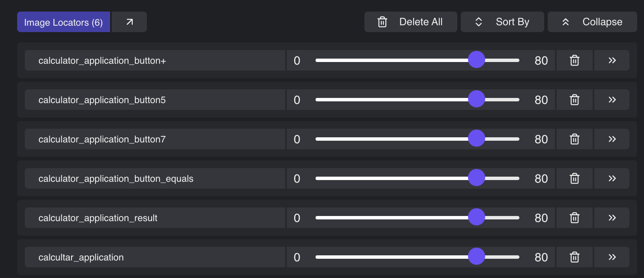The width and height of the screenshot is (644, 278).
Task: Expand calculator_application_button5 with double-chevron
Action: pyautogui.click(x=612, y=100)
